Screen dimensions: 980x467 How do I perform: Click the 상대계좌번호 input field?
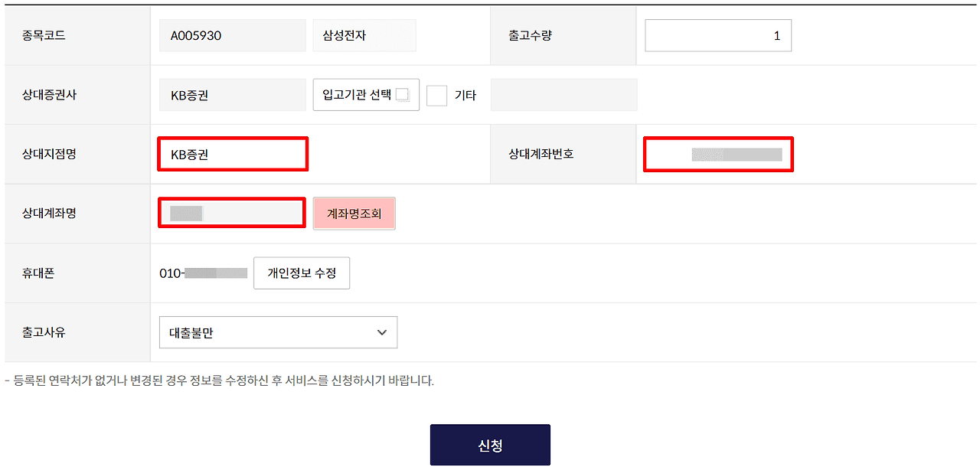pyautogui.click(x=717, y=154)
